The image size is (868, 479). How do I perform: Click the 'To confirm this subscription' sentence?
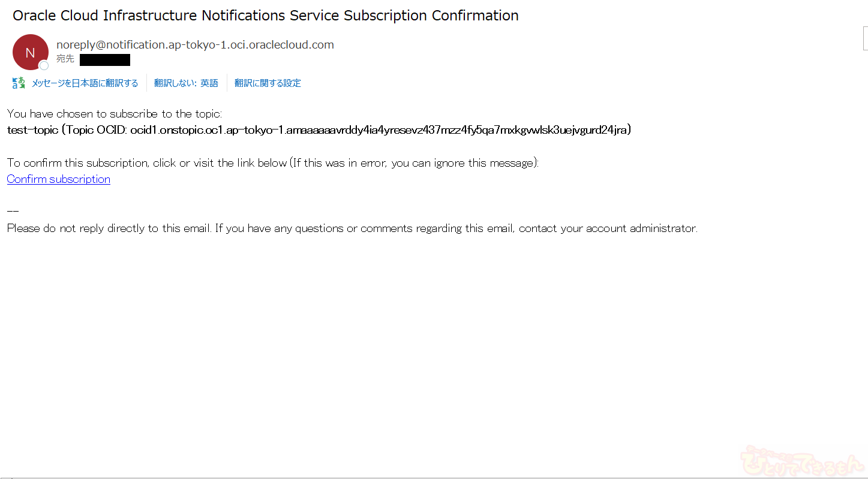click(x=273, y=163)
